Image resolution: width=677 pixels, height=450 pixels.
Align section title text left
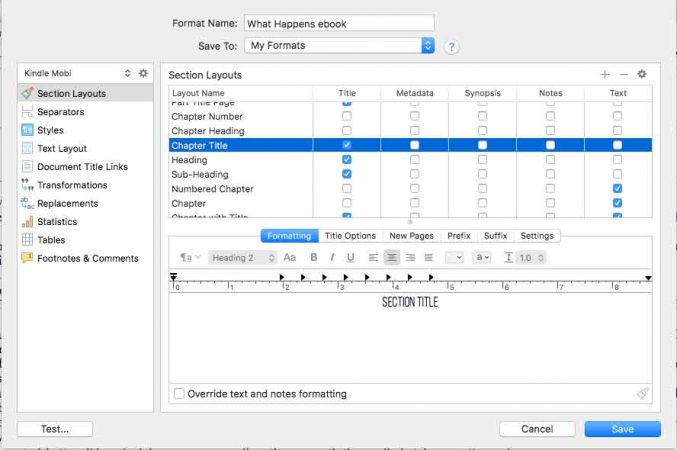tap(373, 258)
